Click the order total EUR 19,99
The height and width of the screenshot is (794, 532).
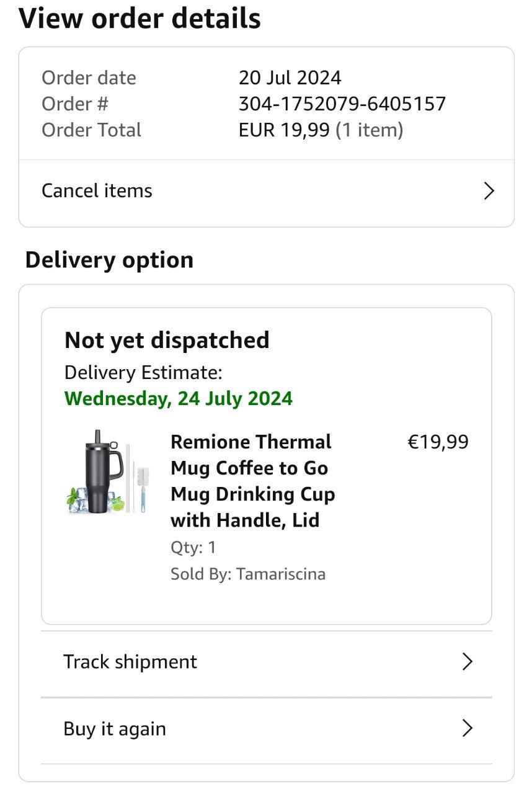pos(284,130)
